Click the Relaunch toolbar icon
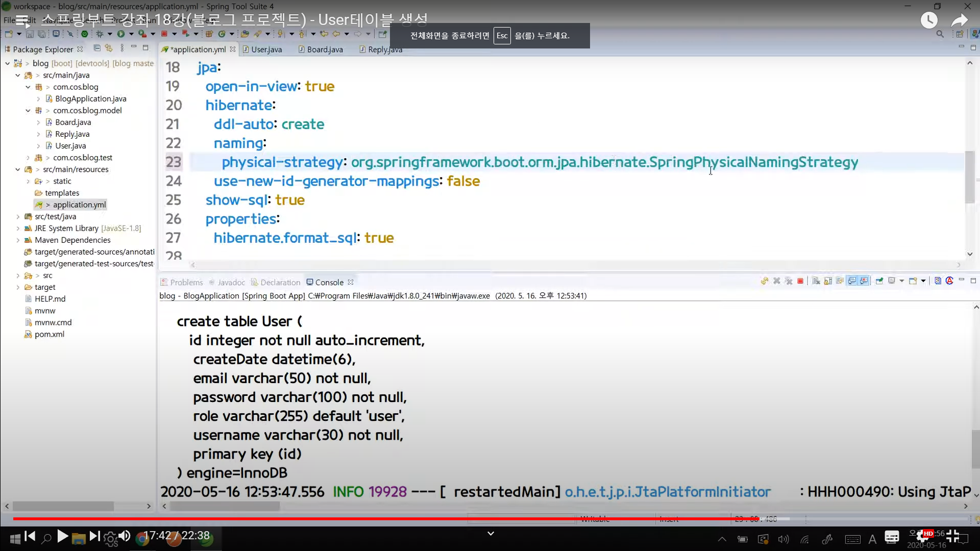Viewport: 980px width, 551px height. click(186, 34)
